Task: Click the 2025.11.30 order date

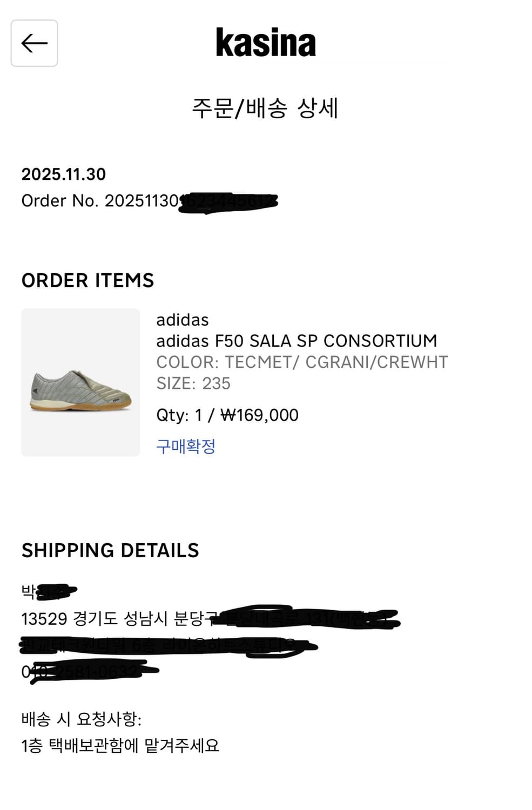Action: [64, 174]
